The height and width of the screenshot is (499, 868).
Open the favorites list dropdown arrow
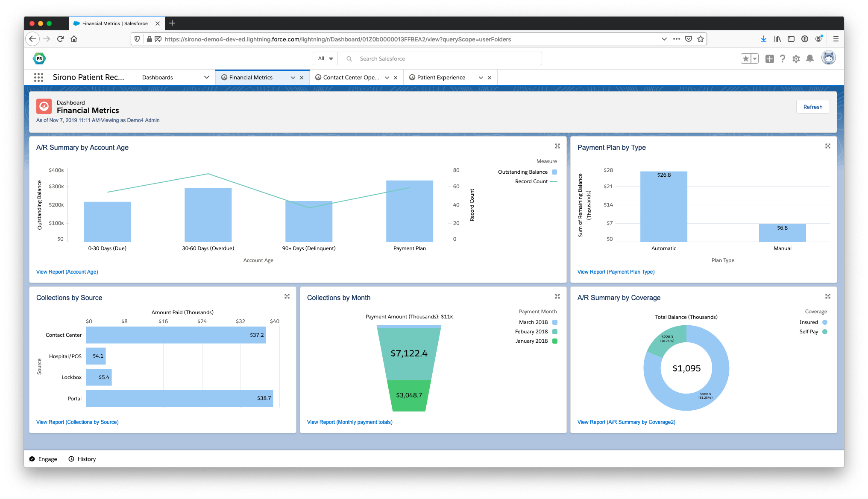[755, 59]
